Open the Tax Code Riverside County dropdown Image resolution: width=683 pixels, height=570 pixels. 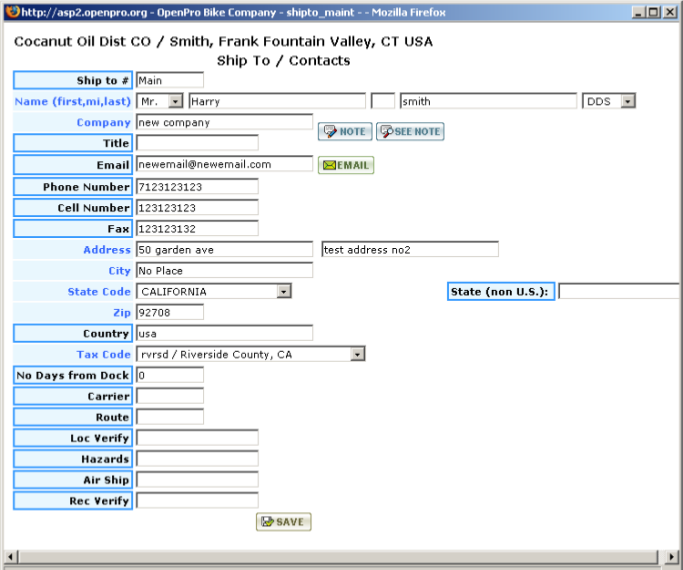coord(357,354)
